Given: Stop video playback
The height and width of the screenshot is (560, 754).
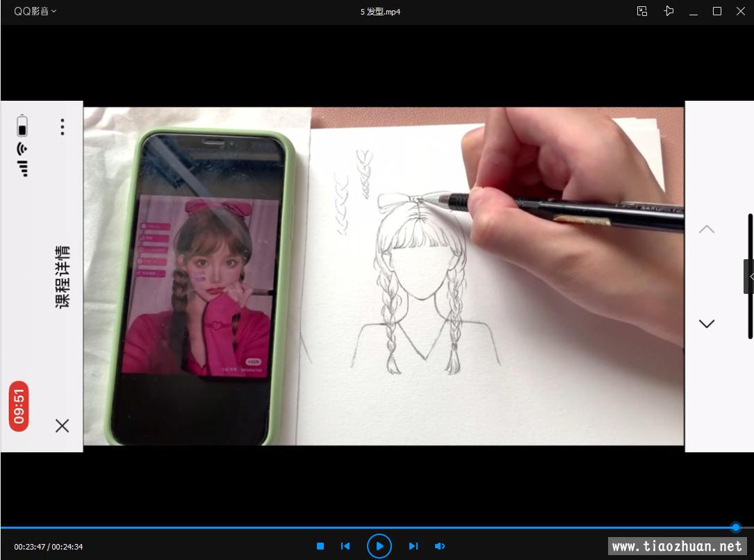Looking at the screenshot, I should tap(320, 546).
